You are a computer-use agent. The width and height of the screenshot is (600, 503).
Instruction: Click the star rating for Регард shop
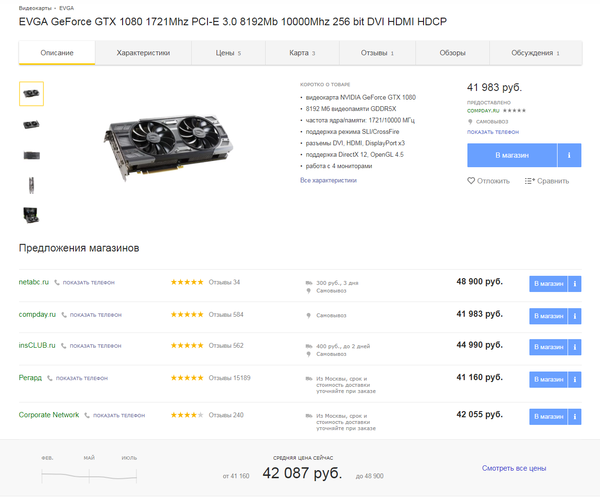pyautogui.click(x=186, y=377)
